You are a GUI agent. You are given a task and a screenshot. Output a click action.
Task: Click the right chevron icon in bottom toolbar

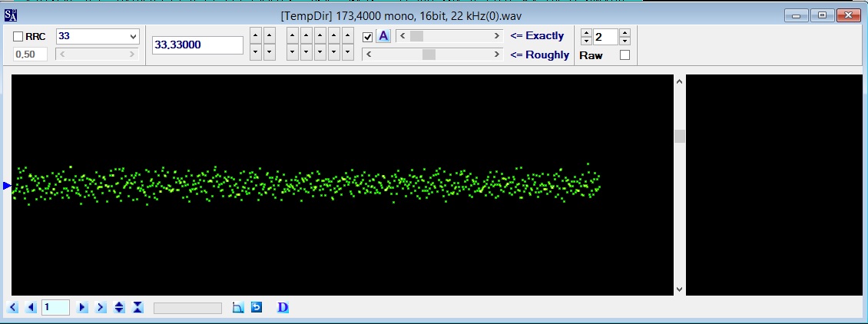(x=101, y=307)
